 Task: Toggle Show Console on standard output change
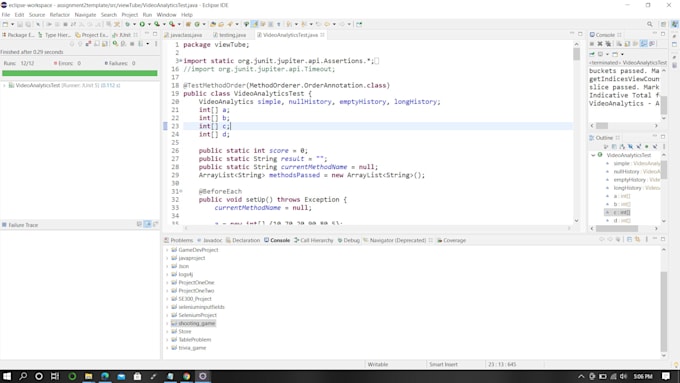click(644, 44)
